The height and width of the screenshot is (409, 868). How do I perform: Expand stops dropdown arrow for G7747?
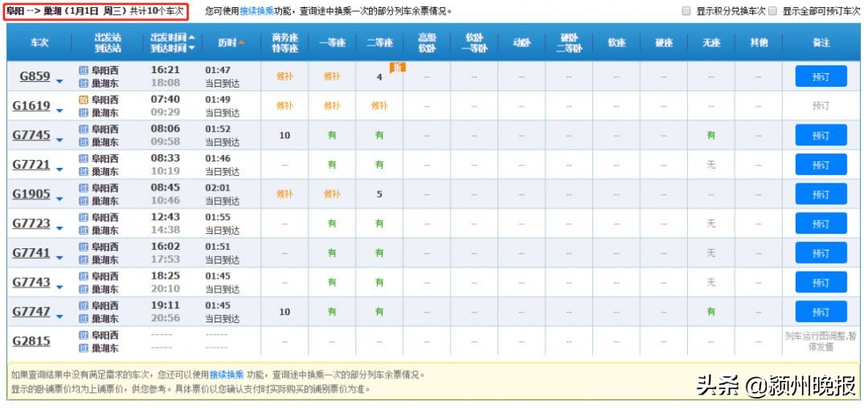(x=59, y=317)
